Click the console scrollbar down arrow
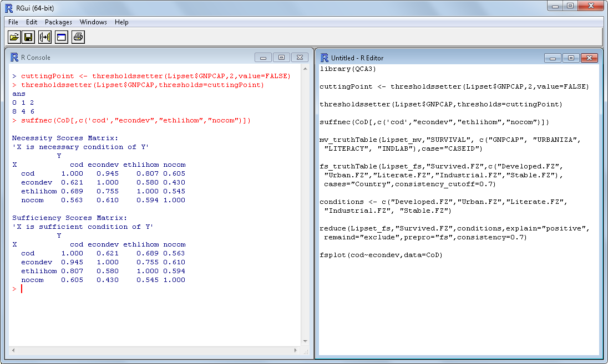Image resolution: width=608 pixels, height=364 pixels. (x=305, y=341)
